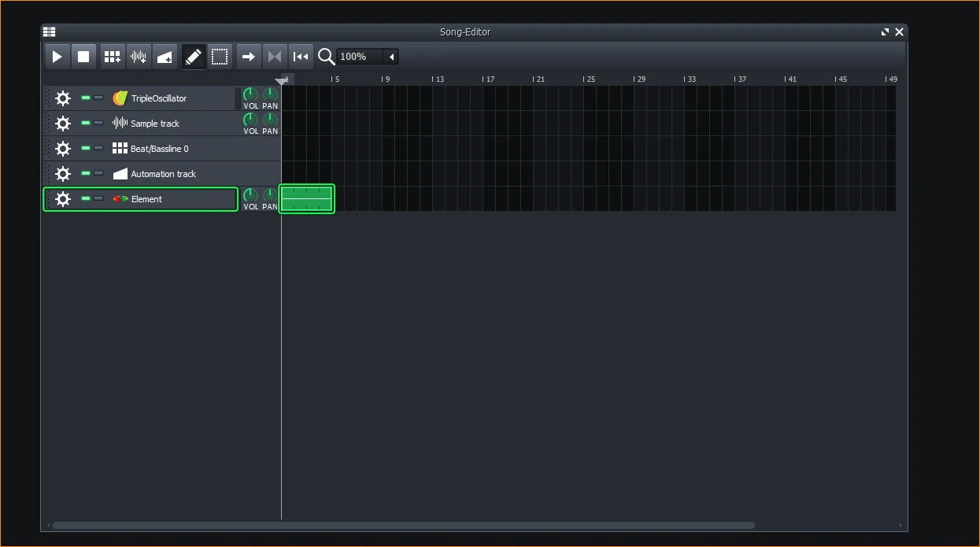The image size is (980, 547).
Task: Click Sample track PAN knob
Action: pyautogui.click(x=270, y=120)
